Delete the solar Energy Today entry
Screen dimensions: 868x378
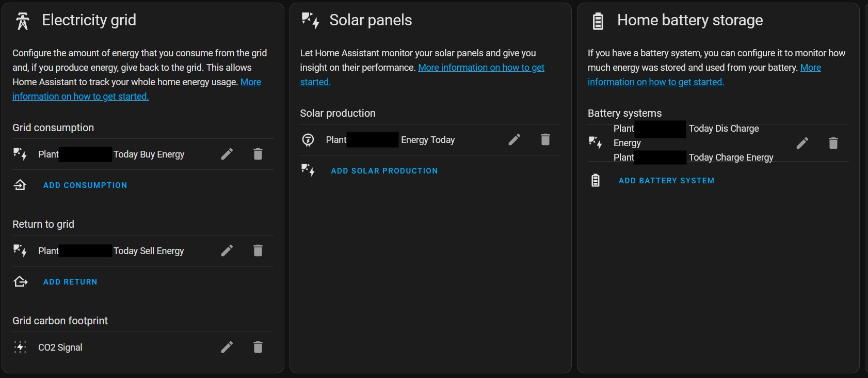545,139
